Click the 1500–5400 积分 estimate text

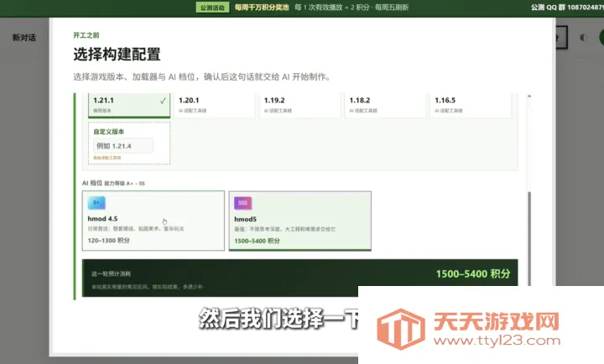(473, 274)
